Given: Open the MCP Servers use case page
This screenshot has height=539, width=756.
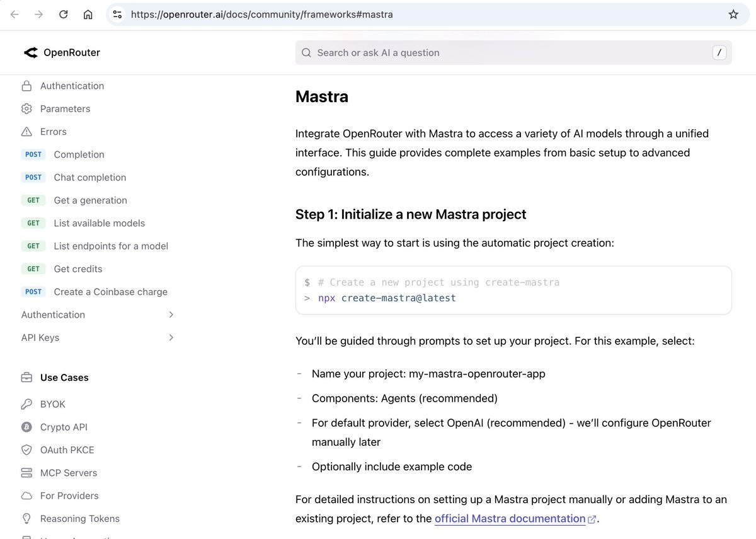Looking at the screenshot, I should [69, 473].
